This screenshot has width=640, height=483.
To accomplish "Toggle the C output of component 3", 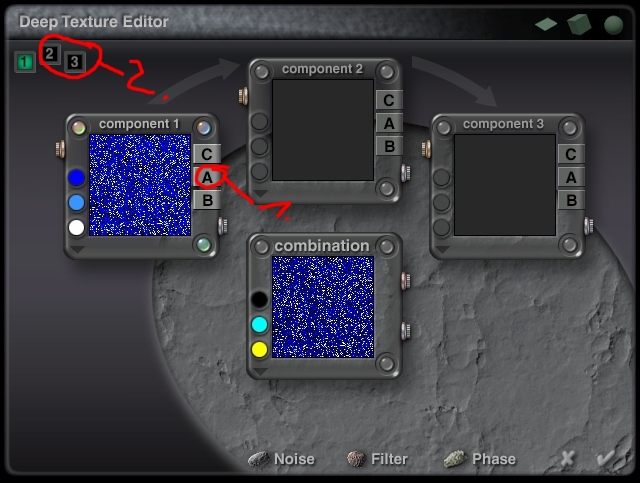I will [x=571, y=154].
